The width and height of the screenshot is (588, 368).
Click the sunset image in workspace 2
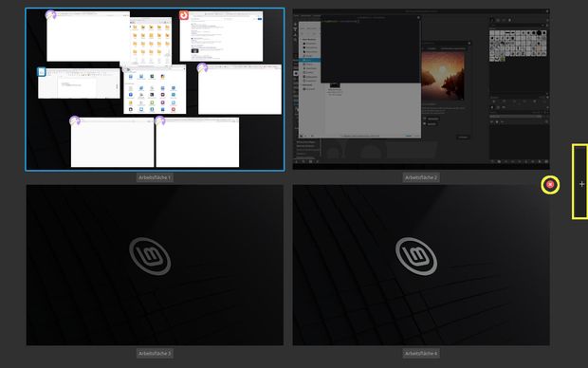click(443, 75)
